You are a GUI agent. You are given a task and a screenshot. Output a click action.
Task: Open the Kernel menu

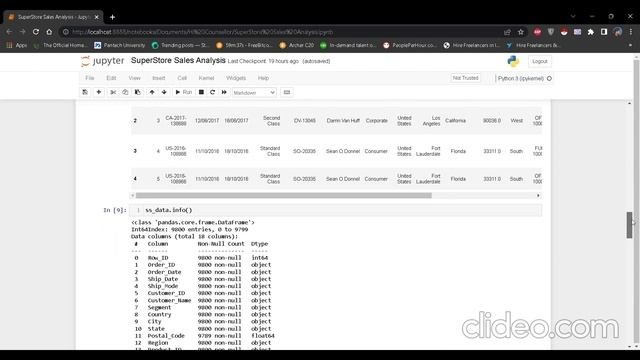tap(206, 78)
